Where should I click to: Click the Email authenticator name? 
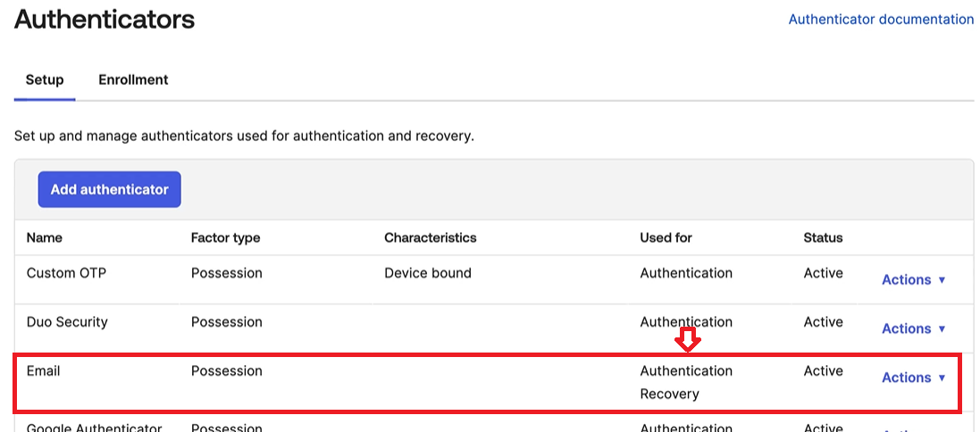tap(44, 370)
